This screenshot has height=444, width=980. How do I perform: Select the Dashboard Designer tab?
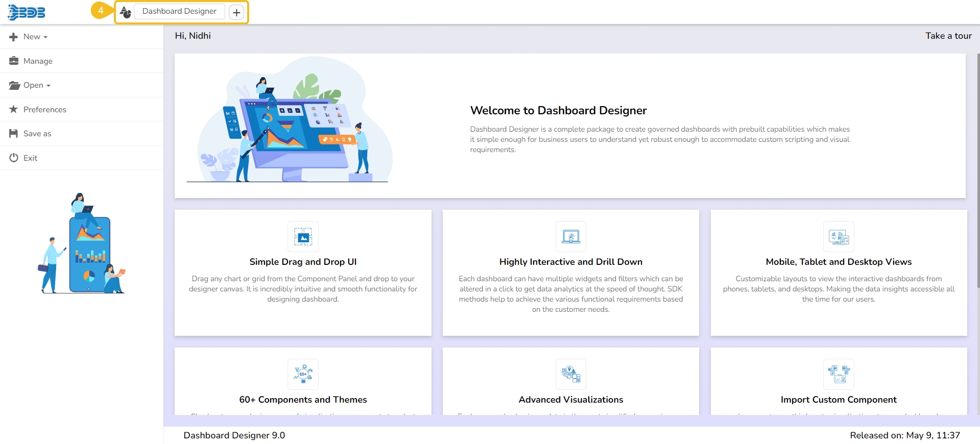tap(179, 12)
